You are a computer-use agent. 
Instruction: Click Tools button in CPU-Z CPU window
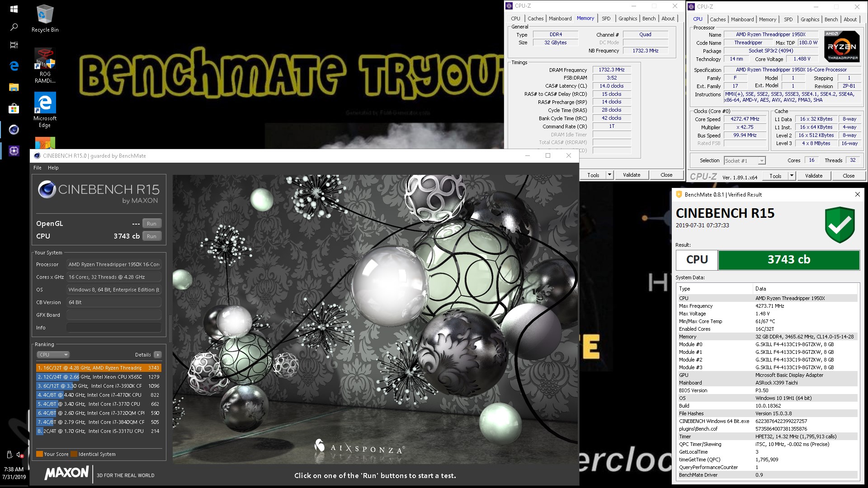775,176
